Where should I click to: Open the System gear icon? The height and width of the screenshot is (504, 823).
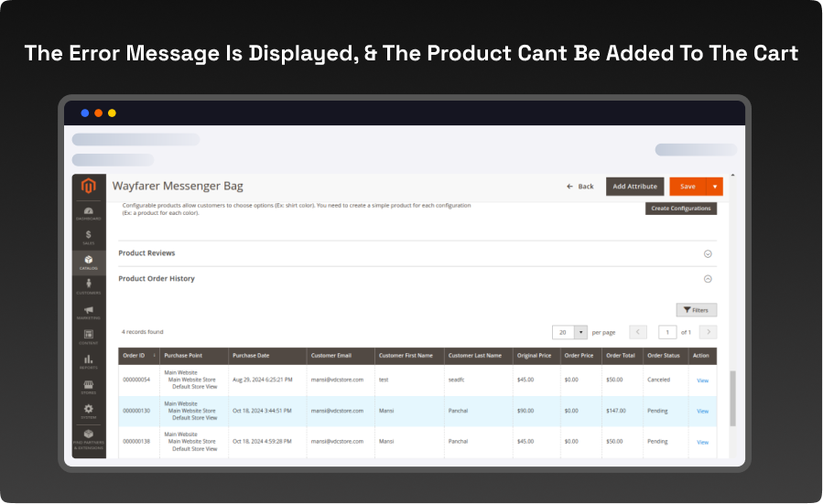pyautogui.click(x=89, y=412)
